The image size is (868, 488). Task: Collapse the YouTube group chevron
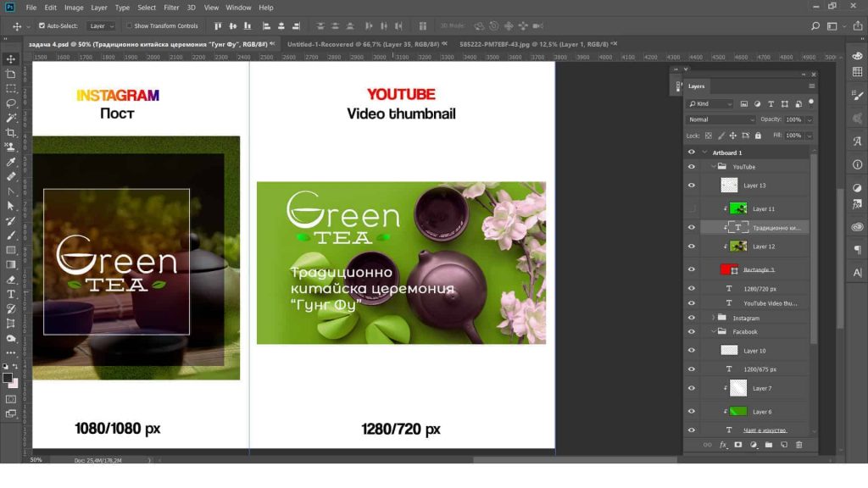click(x=714, y=167)
